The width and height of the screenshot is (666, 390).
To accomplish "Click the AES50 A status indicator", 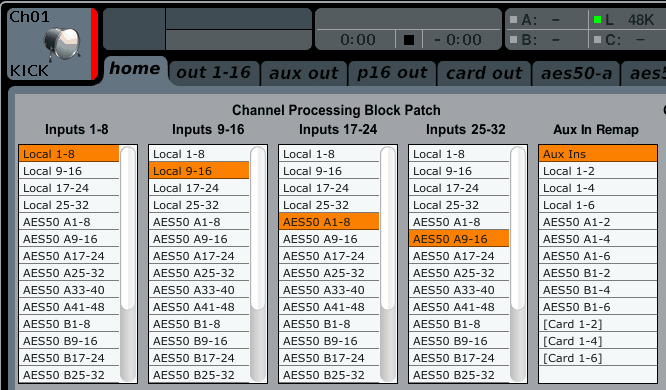I will click(x=514, y=20).
